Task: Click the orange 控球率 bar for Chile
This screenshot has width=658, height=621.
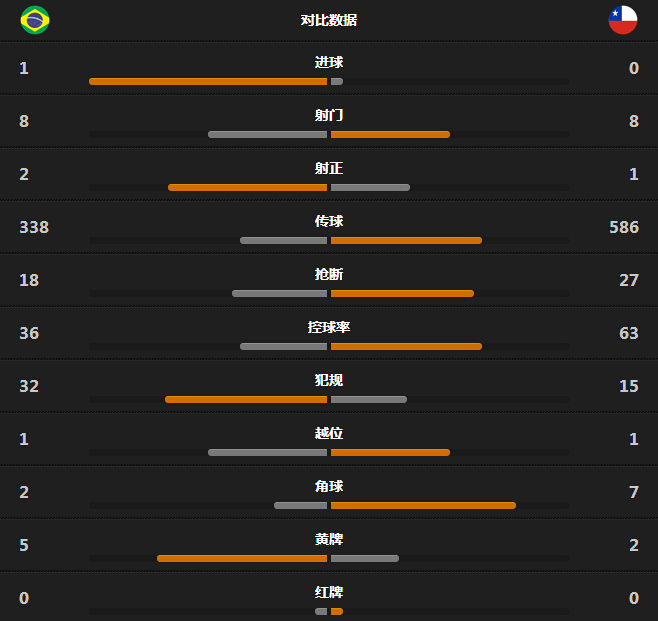Action: coord(406,346)
